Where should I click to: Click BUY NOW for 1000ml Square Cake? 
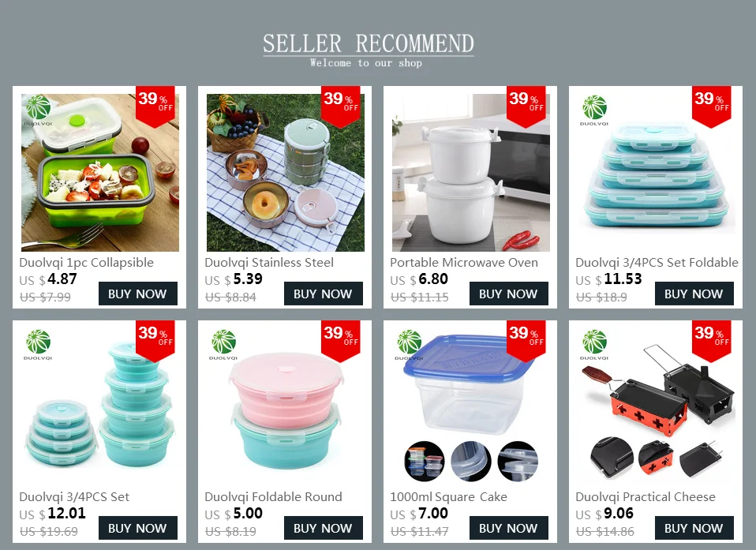[x=509, y=528]
